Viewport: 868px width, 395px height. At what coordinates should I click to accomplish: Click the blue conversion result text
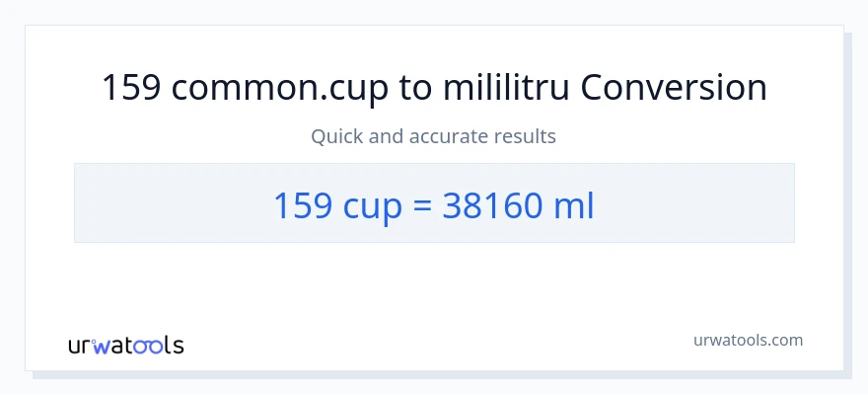[x=434, y=205]
